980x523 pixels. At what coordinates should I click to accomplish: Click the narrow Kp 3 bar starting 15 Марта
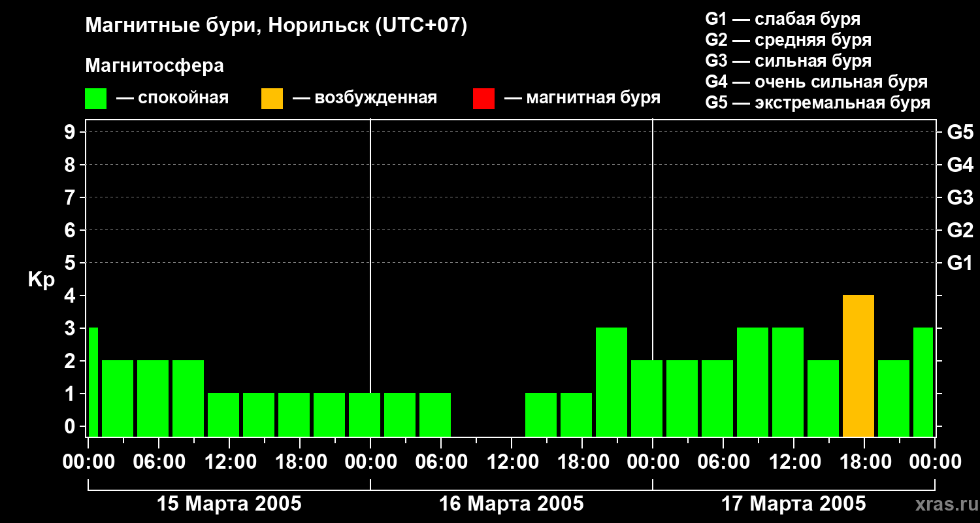pyautogui.click(x=93, y=382)
